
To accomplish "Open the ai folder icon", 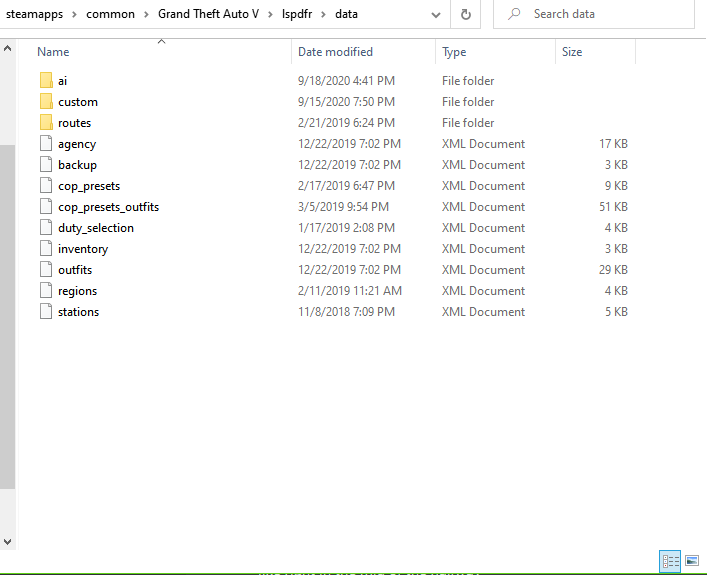I will point(46,81).
